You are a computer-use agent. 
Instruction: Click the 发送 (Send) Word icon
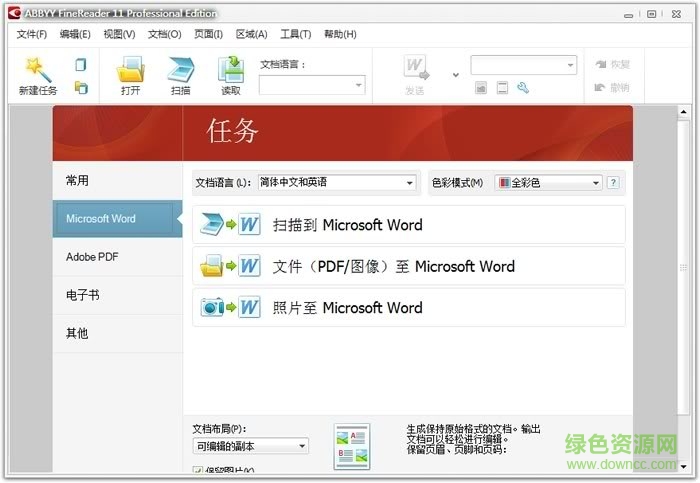pyautogui.click(x=415, y=68)
